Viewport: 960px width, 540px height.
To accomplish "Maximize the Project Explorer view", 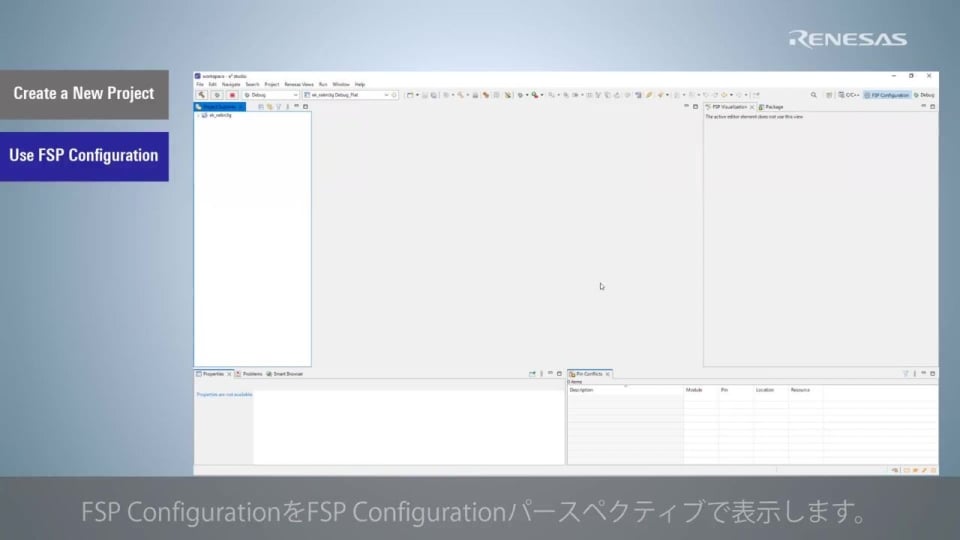I will 306,107.
